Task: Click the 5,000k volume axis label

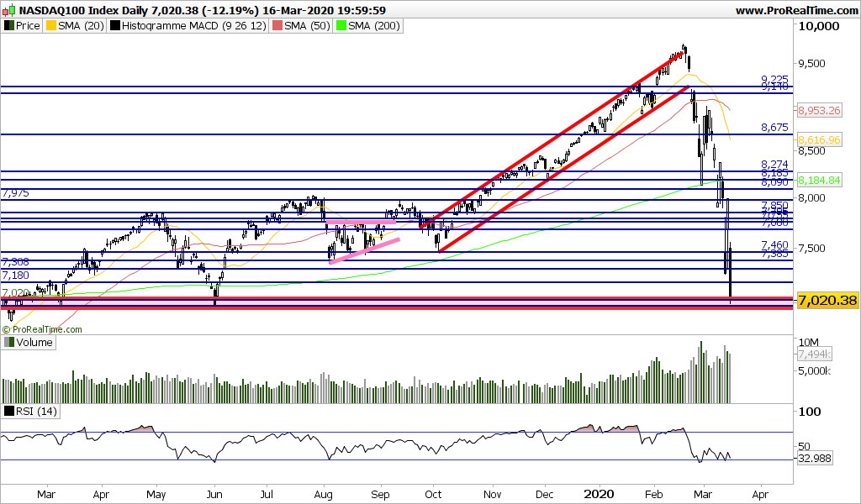Action: [815, 371]
